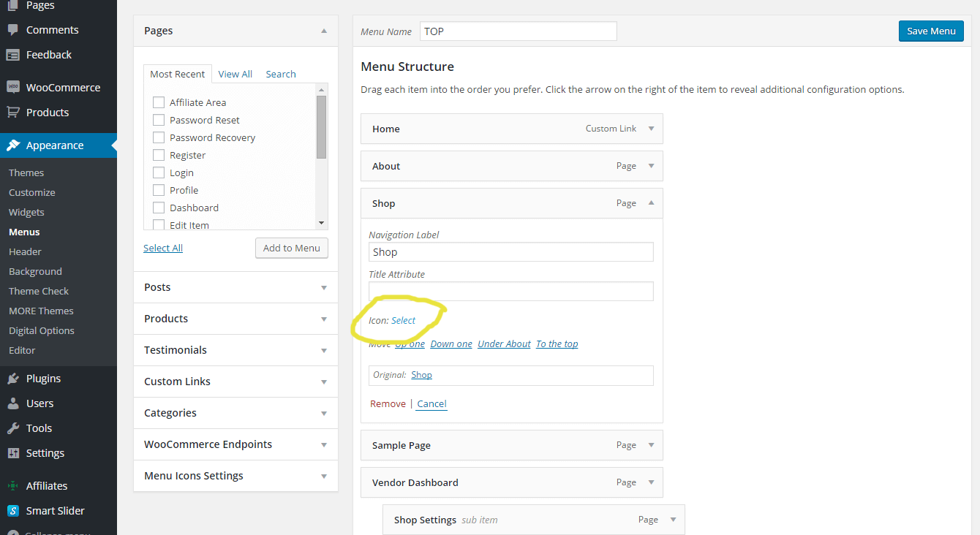This screenshot has height=535, width=980.
Task: Expand the Custom Links panel
Action: coord(235,382)
